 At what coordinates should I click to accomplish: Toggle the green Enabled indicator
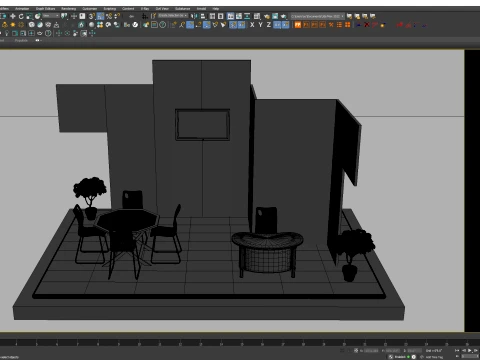[408, 357]
